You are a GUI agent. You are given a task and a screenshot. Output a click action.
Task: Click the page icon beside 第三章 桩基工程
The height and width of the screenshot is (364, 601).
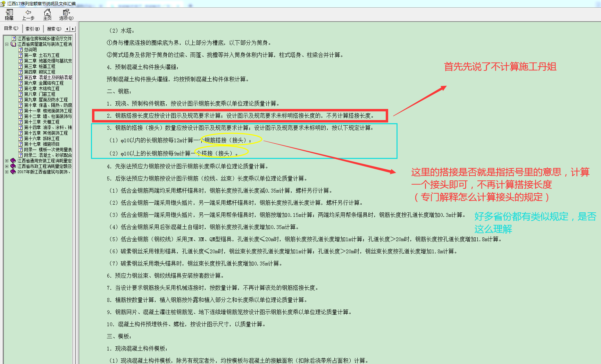coord(20,66)
